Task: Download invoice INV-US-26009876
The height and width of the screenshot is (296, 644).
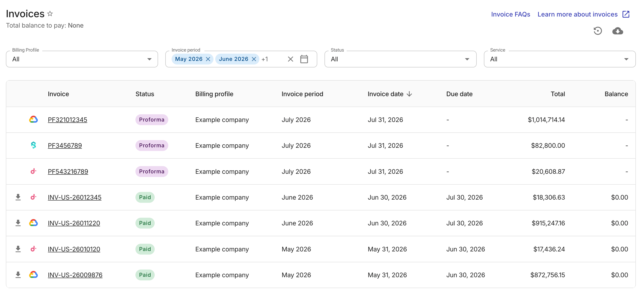Action: 18,275
